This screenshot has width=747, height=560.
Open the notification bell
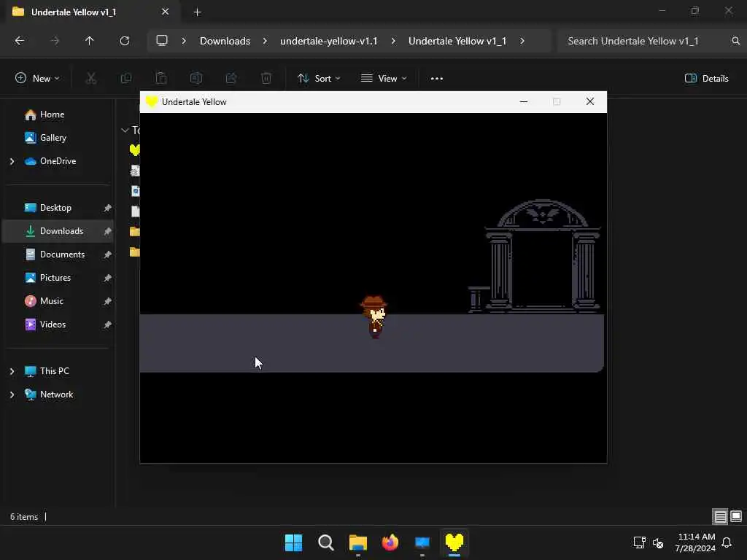(x=727, y=542)
